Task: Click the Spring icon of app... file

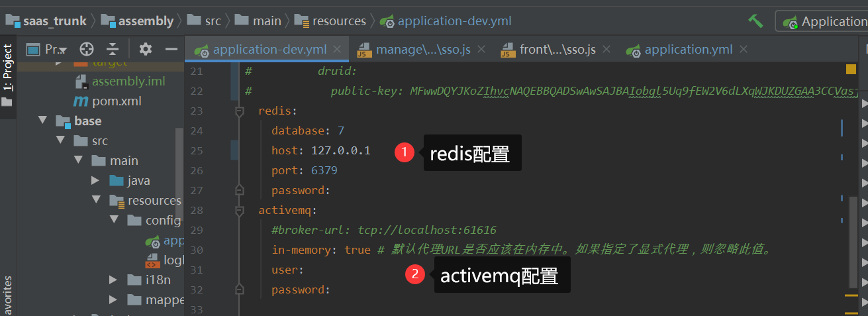Action: pos(152,240)
